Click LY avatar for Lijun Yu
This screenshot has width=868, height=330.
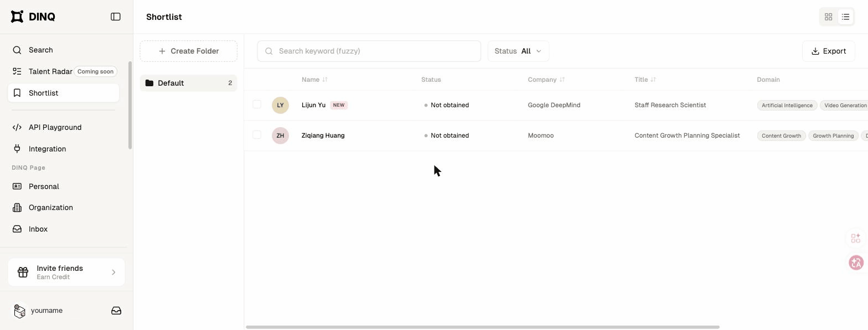280,105
